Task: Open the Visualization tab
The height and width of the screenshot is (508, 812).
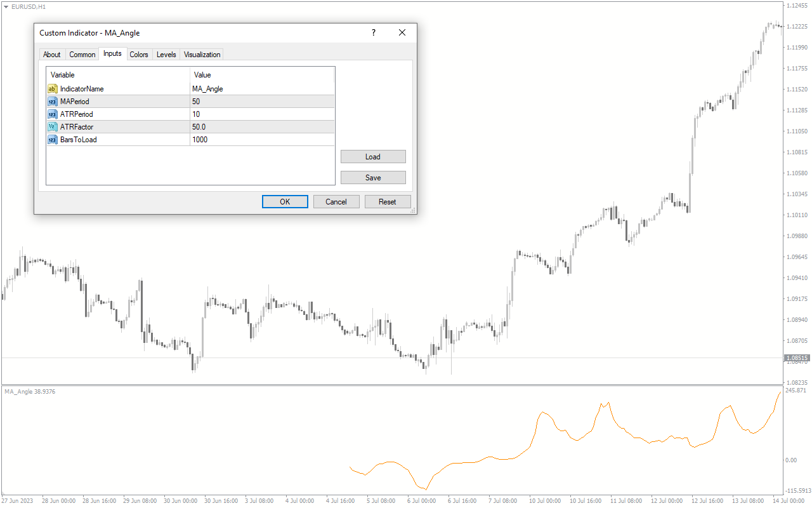Action: (202, 55)
